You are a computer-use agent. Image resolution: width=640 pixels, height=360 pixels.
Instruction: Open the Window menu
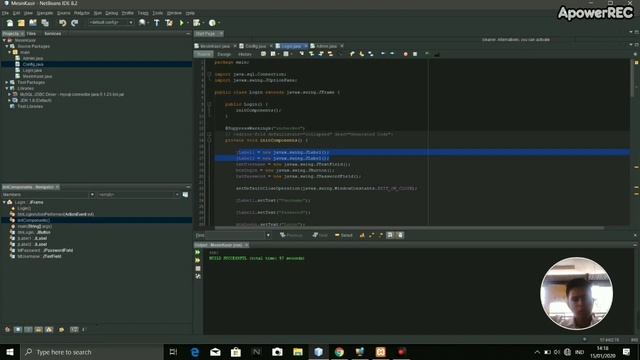point(174,13)
